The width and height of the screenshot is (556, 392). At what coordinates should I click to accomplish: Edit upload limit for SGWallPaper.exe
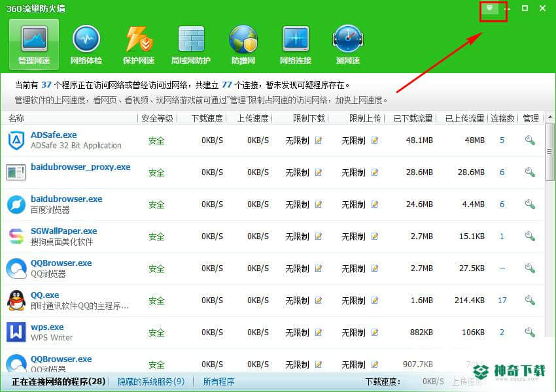click(374, 237)
